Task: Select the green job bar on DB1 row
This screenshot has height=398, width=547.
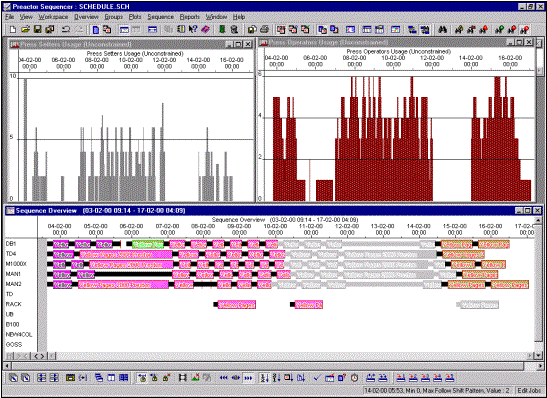Action: coord(148,245)
